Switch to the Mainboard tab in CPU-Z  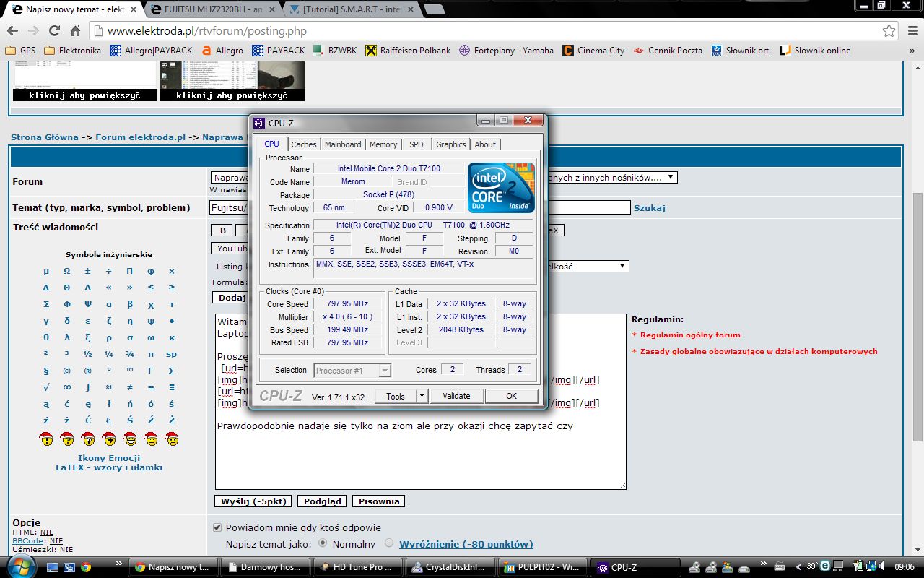point(343,144)
